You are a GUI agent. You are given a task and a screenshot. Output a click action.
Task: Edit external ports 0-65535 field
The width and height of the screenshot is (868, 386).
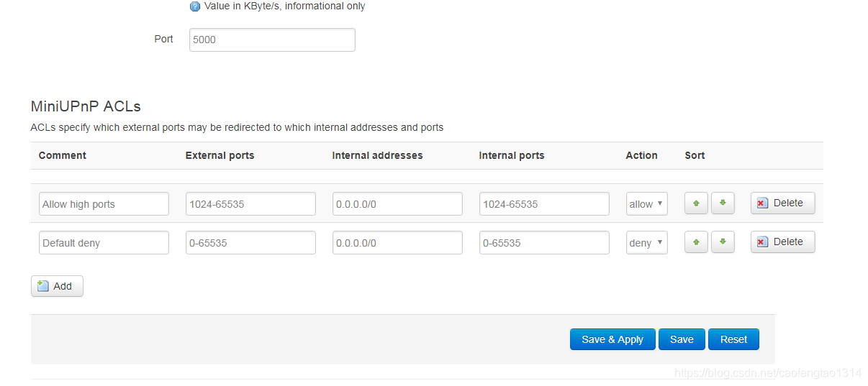250,242
